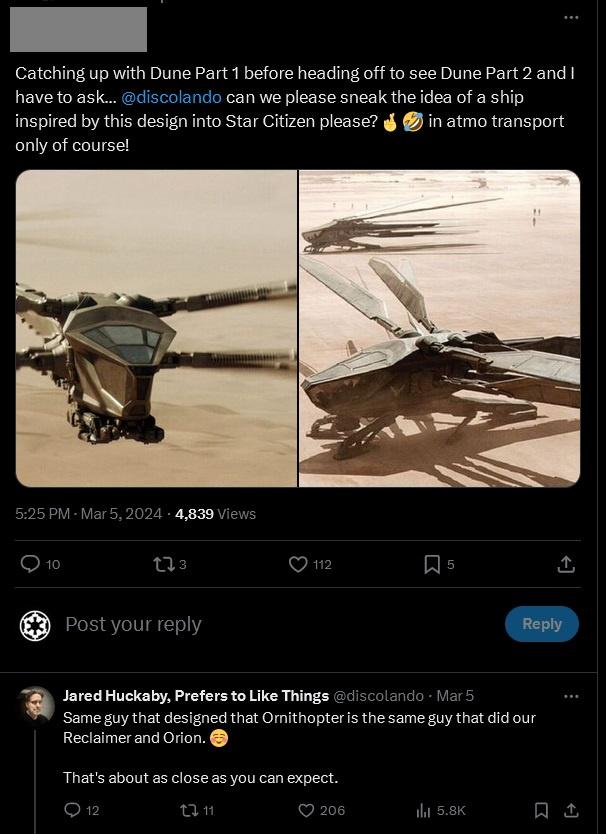The image size is (606, 834).
Task: Open Jared Huckaby's profile avatar
Action: click(x=37, y=704)
